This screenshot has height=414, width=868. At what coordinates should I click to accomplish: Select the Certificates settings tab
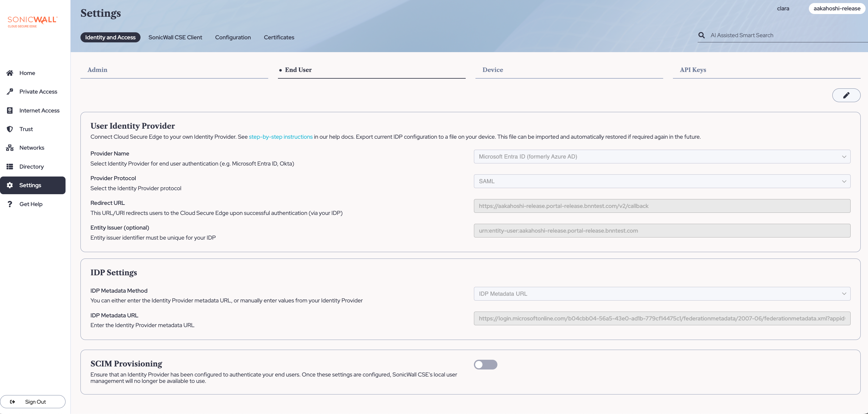point(279,37)
